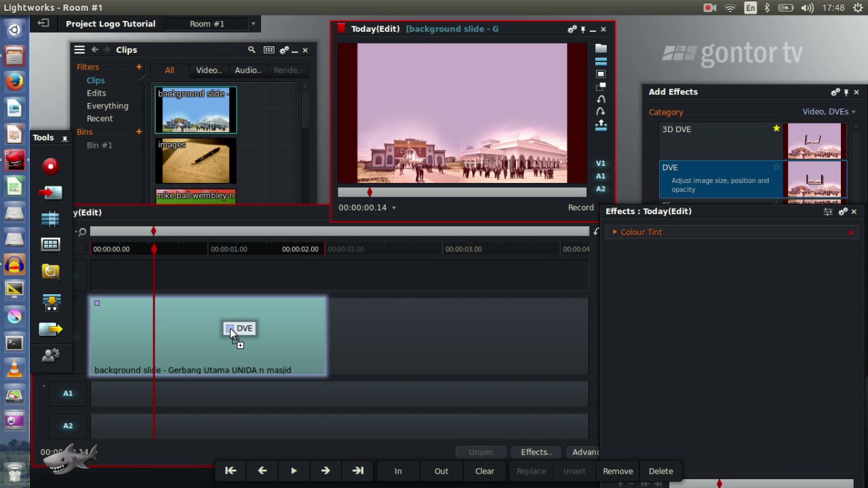868x488 pixels.
Task: Click the search magnifier in Clips panel
Action: (x=252, y=49)
